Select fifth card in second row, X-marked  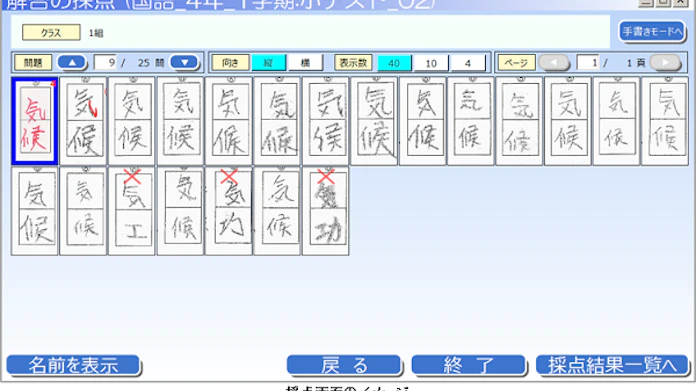(x=229, y=211)
